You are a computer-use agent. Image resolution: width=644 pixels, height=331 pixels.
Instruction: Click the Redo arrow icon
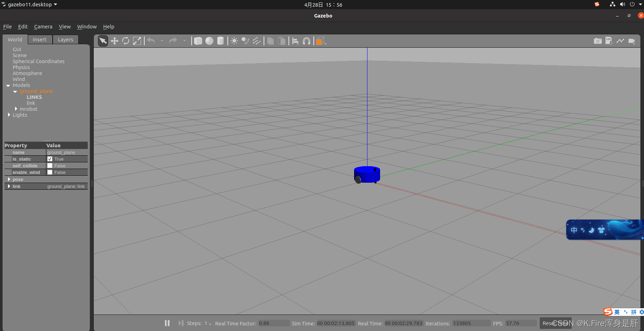173,41
